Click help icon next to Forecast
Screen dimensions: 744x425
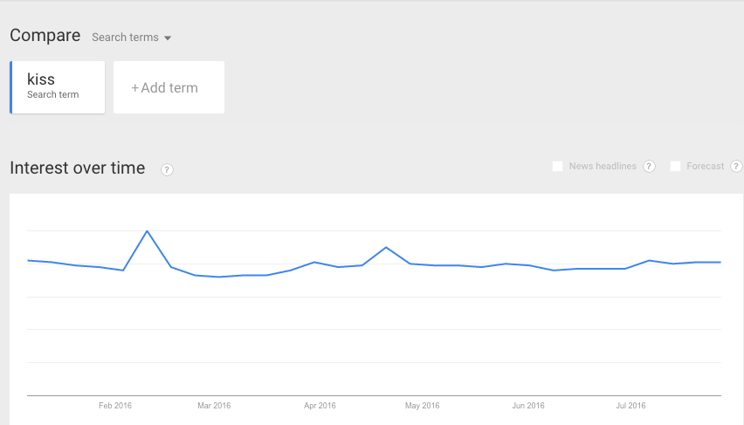point(736,166)
